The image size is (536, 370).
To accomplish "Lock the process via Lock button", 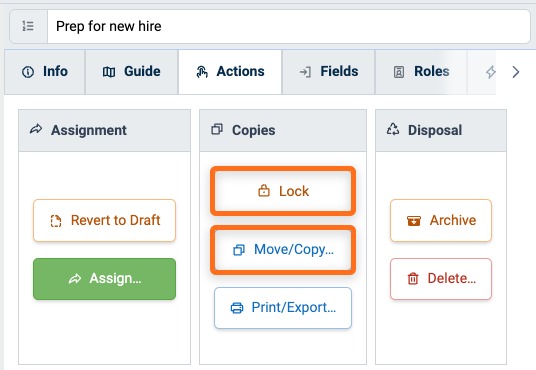I will point(283,191).
